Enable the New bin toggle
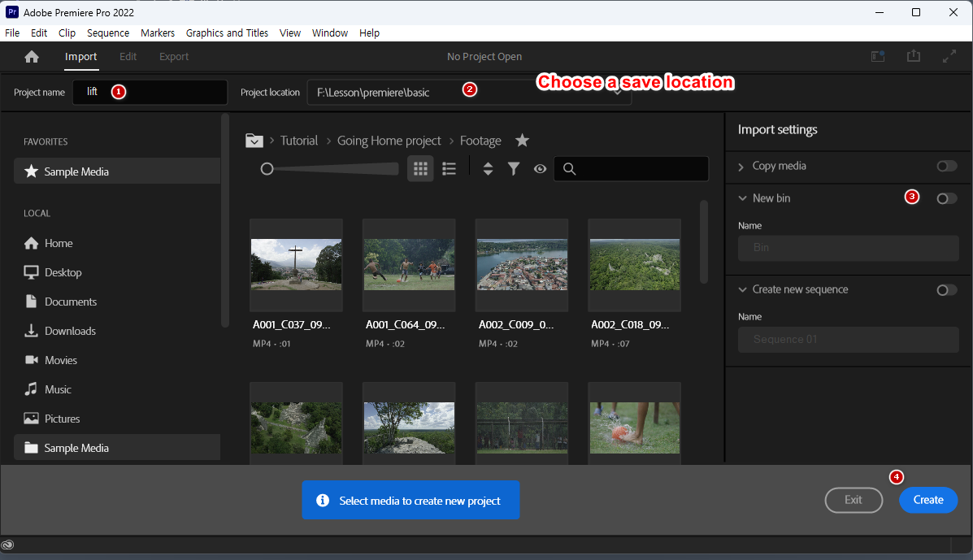This screenshot has width=973, height=560. (x=946, y=198)
